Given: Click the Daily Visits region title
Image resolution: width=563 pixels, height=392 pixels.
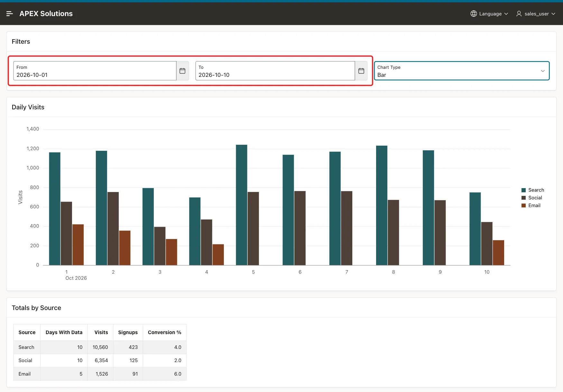Looking at the screenshot, I should click(28, 107).
